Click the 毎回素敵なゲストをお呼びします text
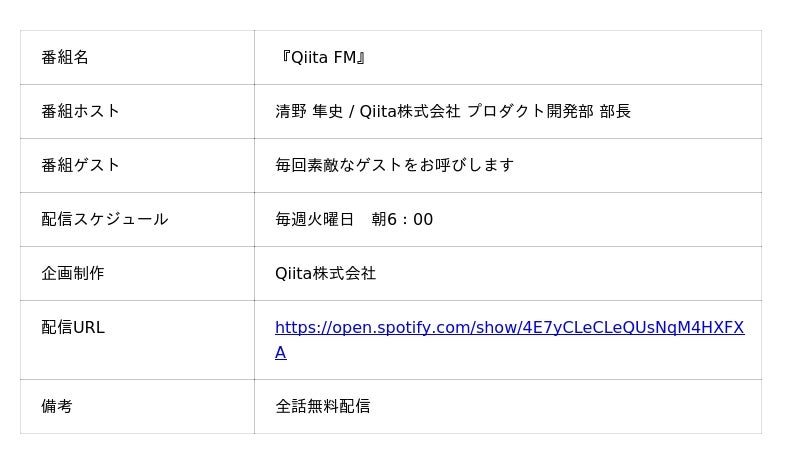The height and width of the screenshot is (464, 800). point(395,166)
